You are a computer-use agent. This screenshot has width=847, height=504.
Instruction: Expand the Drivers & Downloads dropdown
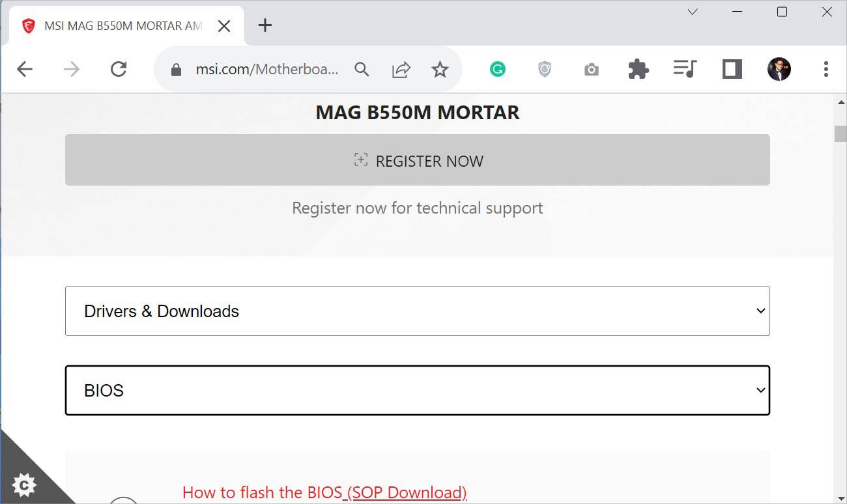pyautogui.click(x=417, y=311)
